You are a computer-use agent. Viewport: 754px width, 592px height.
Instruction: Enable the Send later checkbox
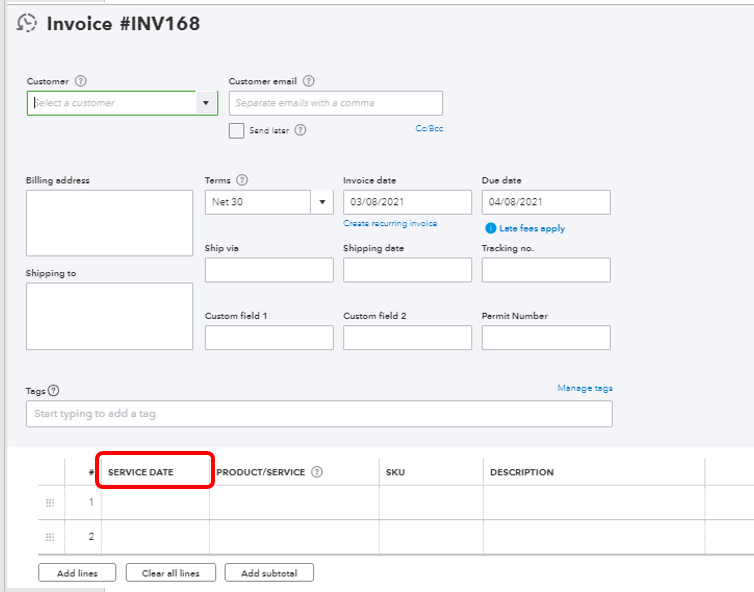tap(236, 130)
